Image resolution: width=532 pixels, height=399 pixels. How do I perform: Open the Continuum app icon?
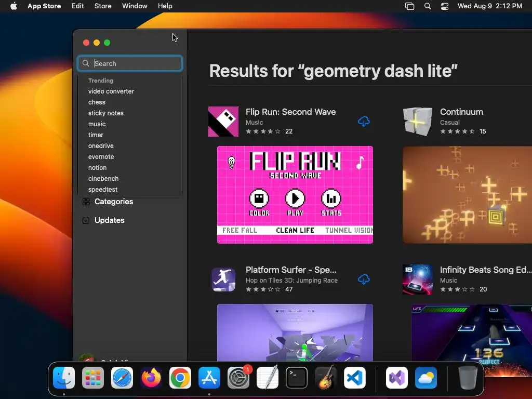418,122
